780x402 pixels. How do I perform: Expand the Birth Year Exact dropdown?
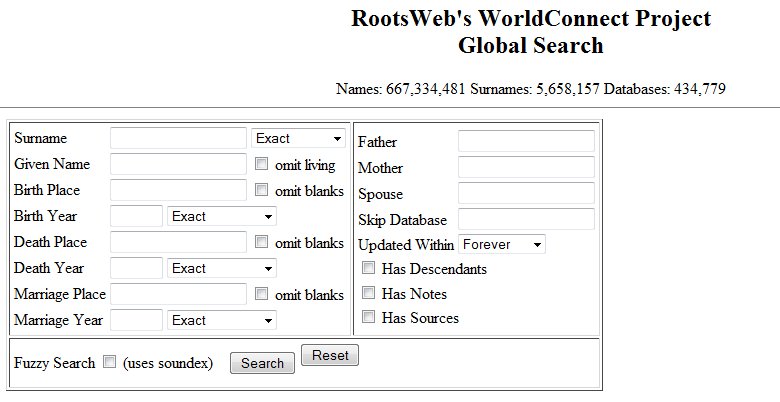[x=222, y=216]
